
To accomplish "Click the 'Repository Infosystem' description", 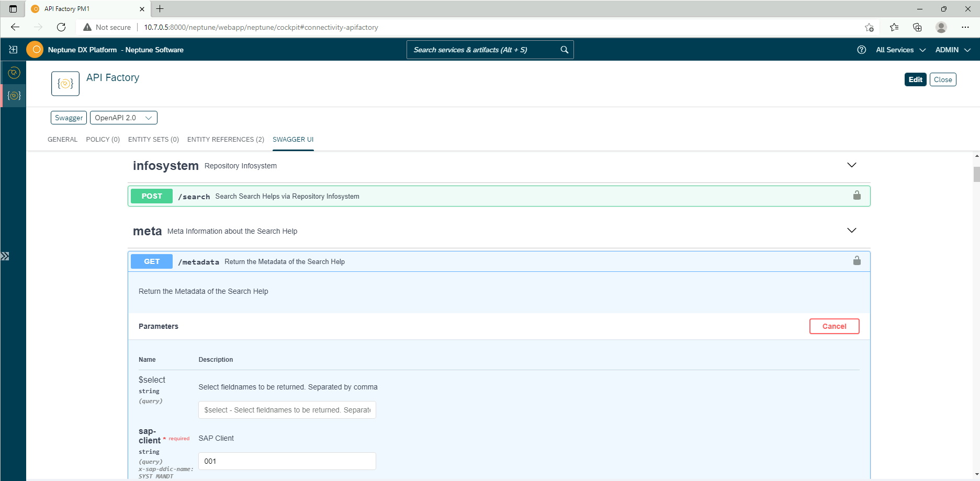I will pos(241,166).
